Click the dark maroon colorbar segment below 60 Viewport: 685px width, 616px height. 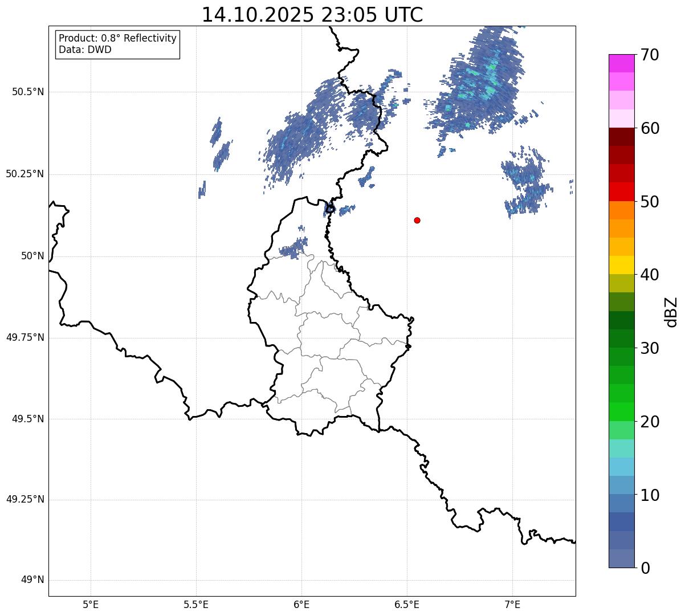(x=622, y=137)
